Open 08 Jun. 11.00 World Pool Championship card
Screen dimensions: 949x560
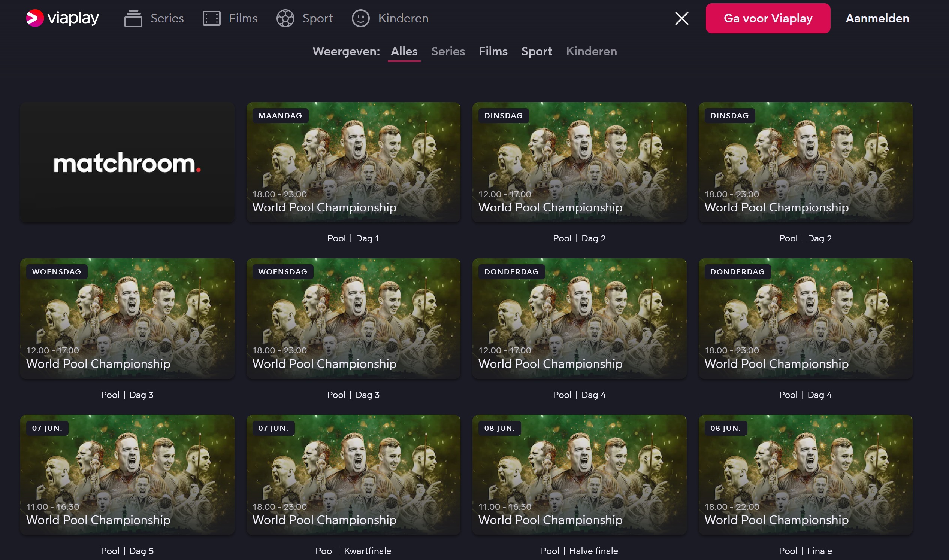point(579,475)
